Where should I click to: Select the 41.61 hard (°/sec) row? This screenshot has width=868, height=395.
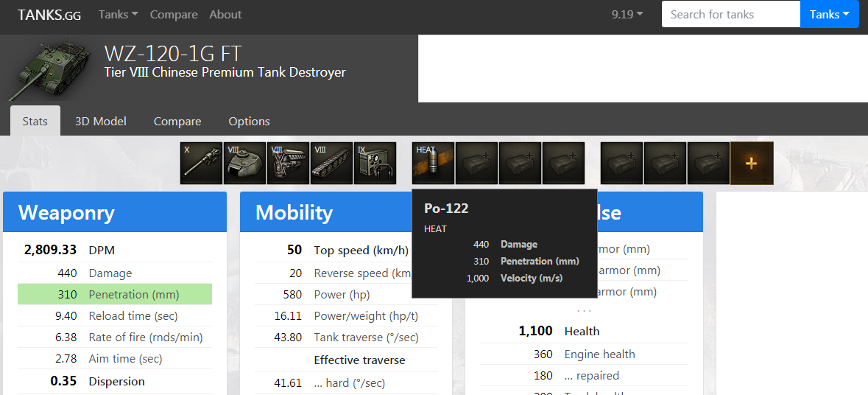[345, 382]
